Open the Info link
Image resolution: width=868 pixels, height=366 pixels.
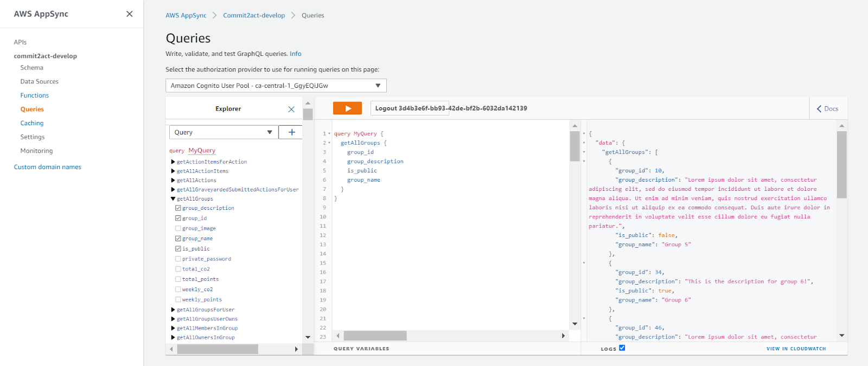point(295,54)
